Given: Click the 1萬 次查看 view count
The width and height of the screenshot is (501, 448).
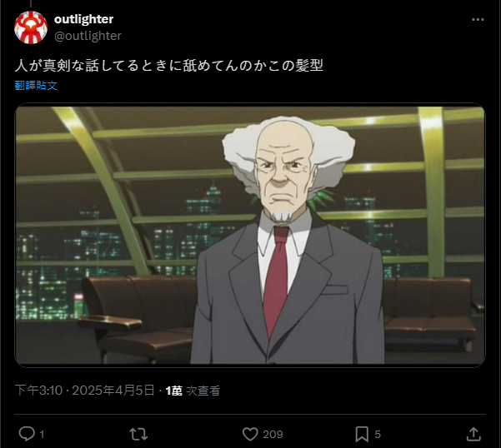Looking at the screenshot, I should pos(193,391).
